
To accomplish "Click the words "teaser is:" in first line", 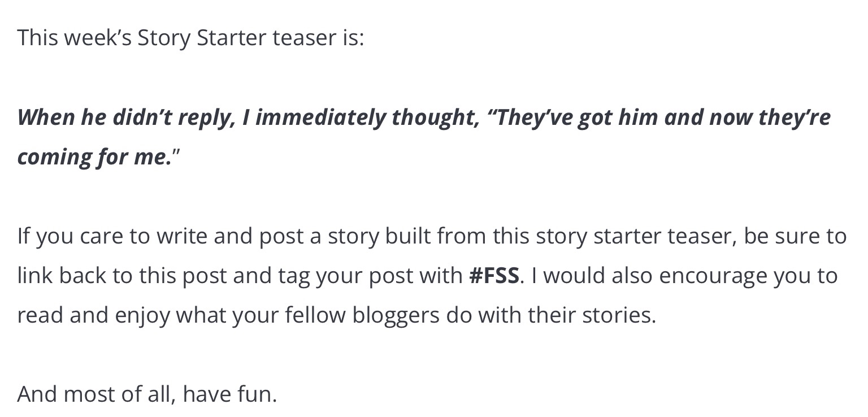I will (x=318, y=38).
